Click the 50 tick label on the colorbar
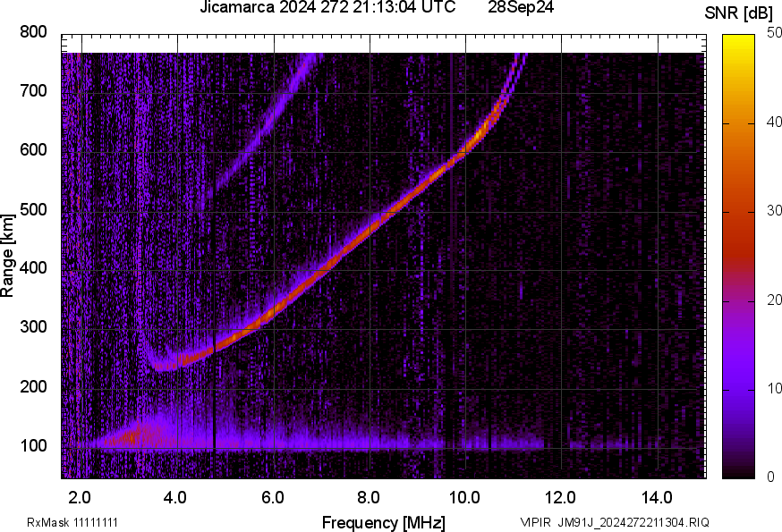Viewport: 782px width, 532px height. tap(775, 33)
